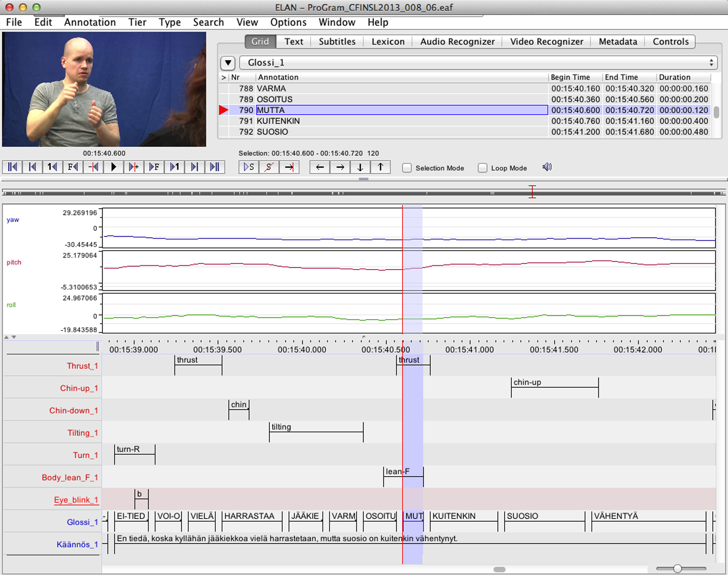Jump one second forward
Screen dimensions: 728x575
tap(174, 167)
